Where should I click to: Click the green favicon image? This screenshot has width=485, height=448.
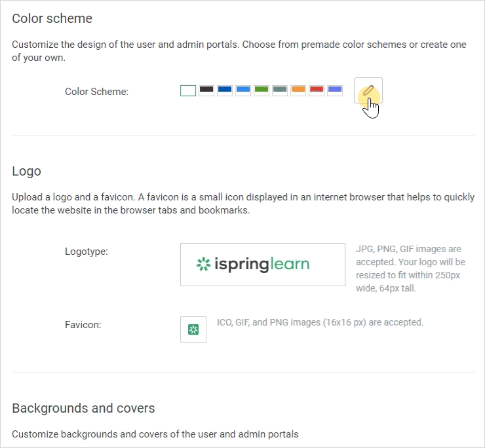click(193, 329)
